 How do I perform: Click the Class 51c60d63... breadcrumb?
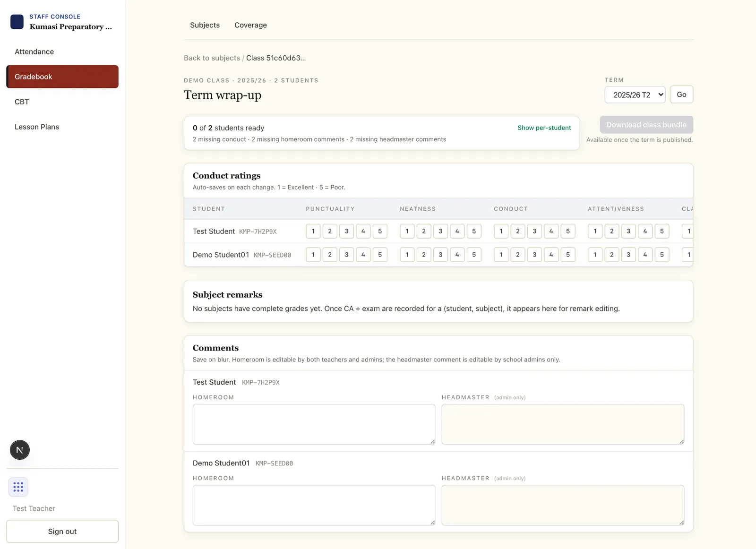click(276, 58)
